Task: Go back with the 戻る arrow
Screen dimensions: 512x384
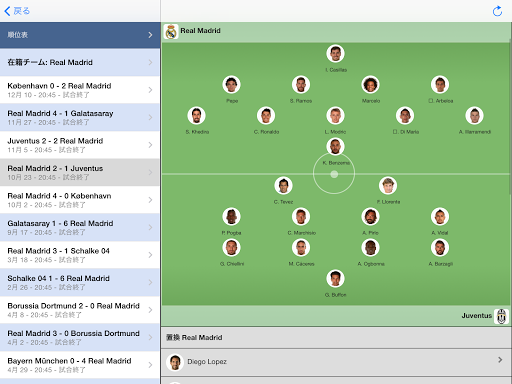Action: coord(17,11)
